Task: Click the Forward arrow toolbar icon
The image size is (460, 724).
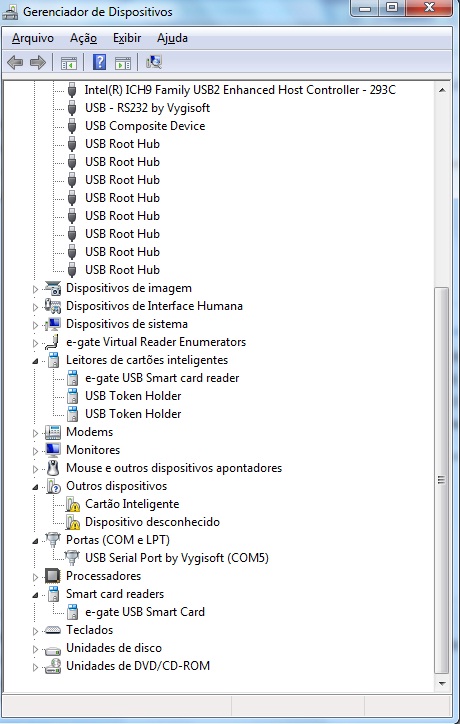Action: [37, 62]
